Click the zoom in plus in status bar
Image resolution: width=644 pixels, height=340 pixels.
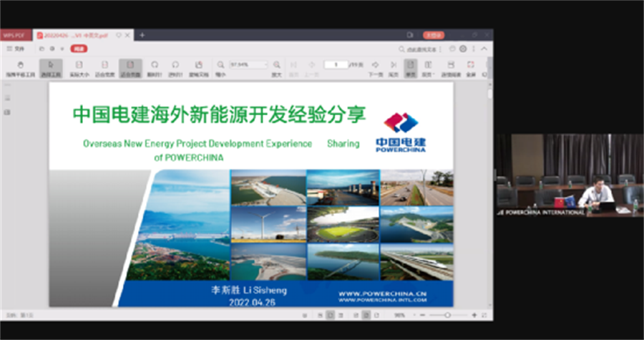(x=474, y=315)
